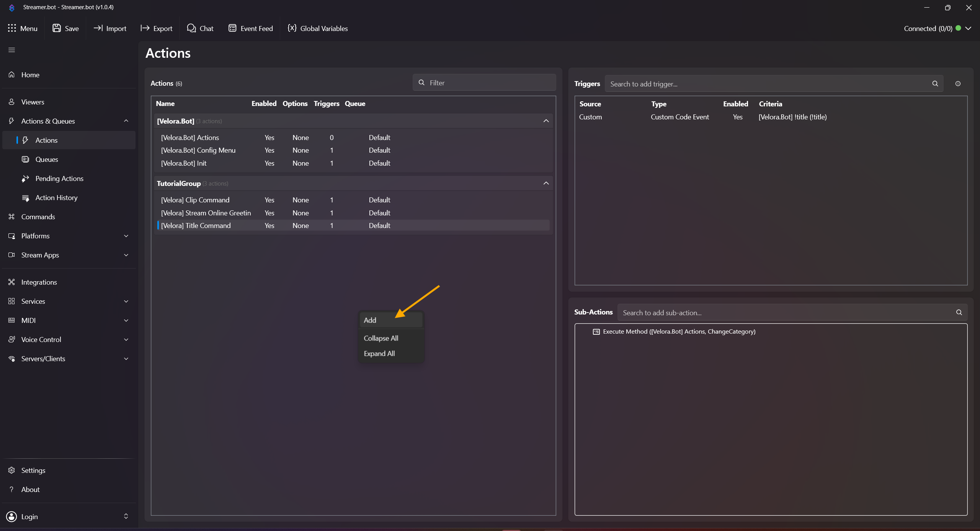Collapse the TutorialGroup action group
The width and height of the screenshot is (980, 531).
click(x=546, y=183)
